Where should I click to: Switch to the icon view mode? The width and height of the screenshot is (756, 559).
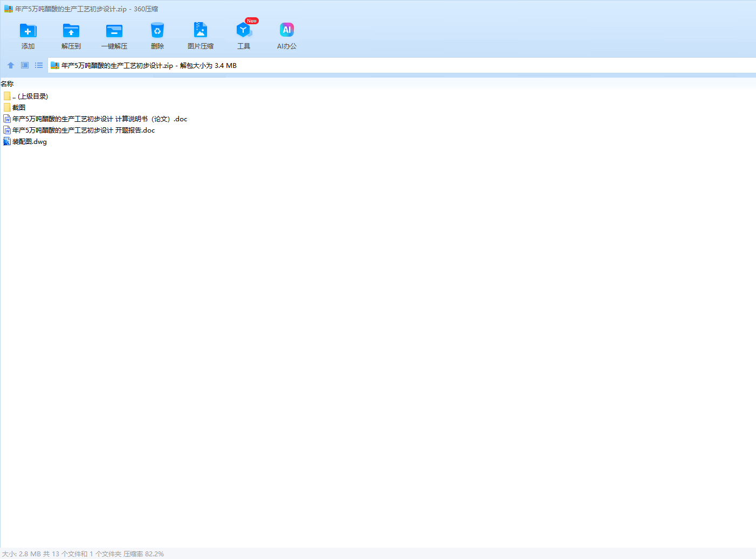point(25,65)
